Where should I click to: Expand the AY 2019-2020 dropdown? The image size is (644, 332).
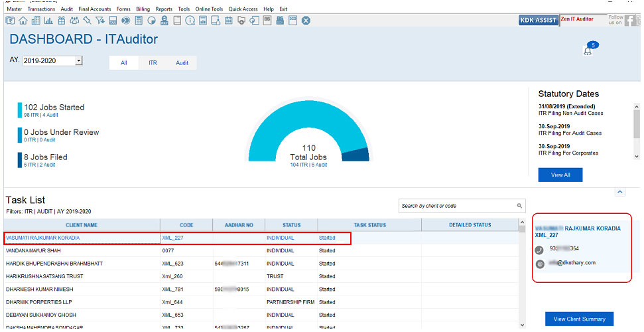tap(78, 60)
